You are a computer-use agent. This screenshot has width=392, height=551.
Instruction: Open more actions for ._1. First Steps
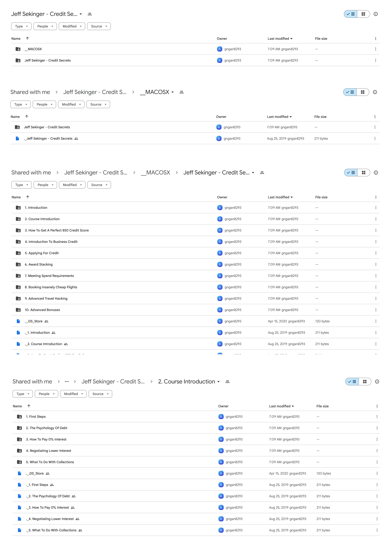pos(377,485)
